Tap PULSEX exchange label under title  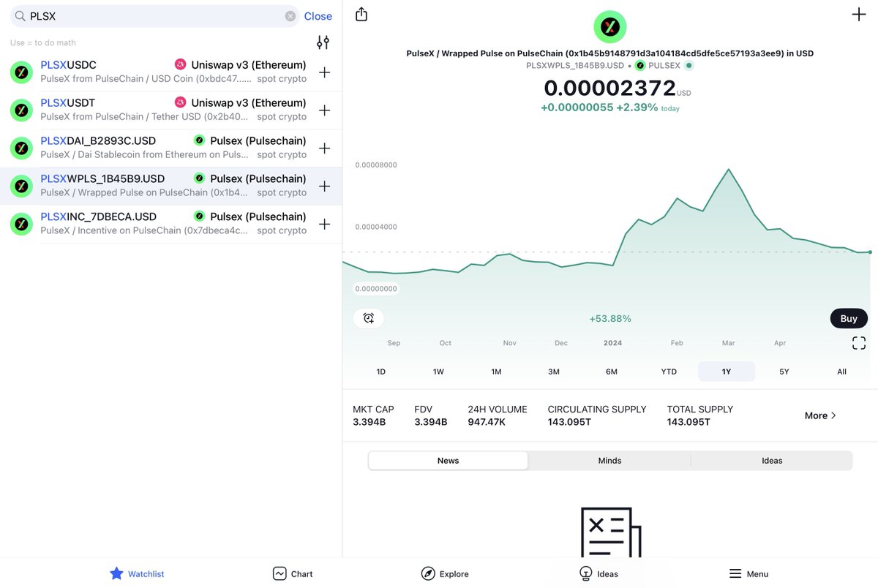(x=664, y=65)
